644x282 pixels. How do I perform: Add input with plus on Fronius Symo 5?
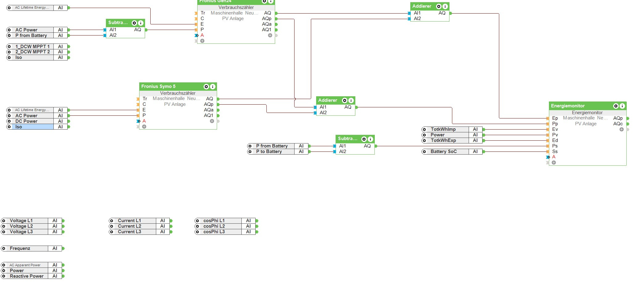[144, 127]
